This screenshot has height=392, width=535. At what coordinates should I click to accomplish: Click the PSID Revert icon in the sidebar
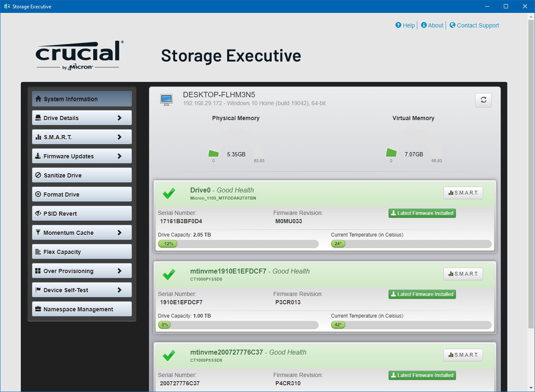38,213
